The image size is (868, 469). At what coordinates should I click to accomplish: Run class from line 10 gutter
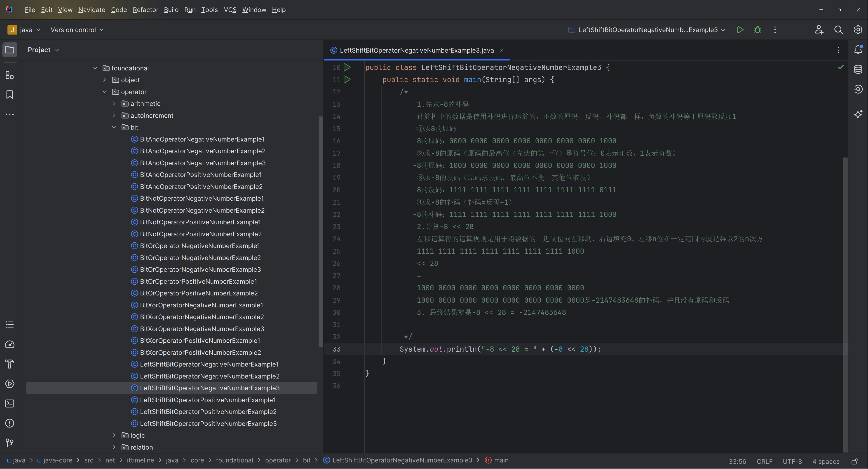[x=347, y=67]
